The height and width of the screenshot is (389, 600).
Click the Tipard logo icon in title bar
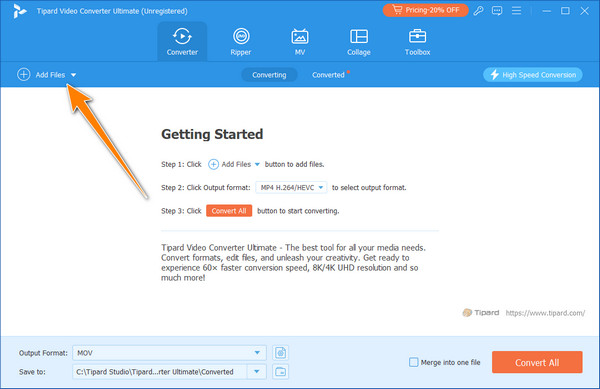click(19, 11)
